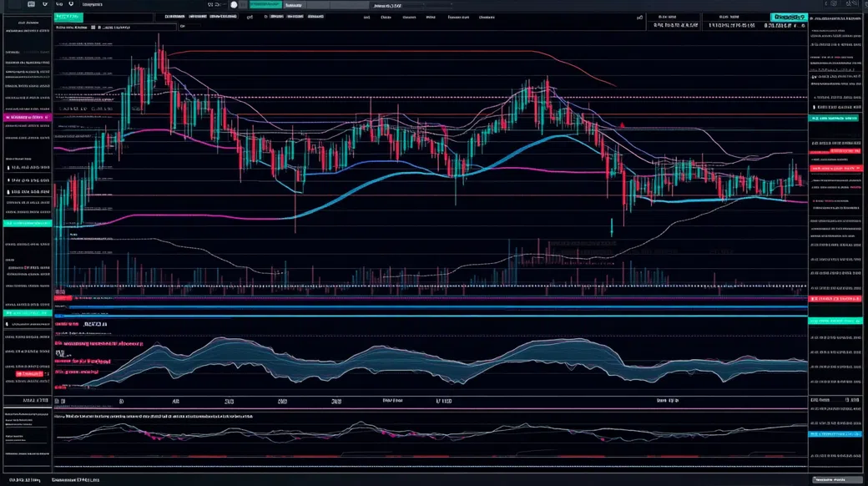Screen dimensions: 868x486
Task: Toggle the checkbox next to the symbol name
Action: point(99,28)
